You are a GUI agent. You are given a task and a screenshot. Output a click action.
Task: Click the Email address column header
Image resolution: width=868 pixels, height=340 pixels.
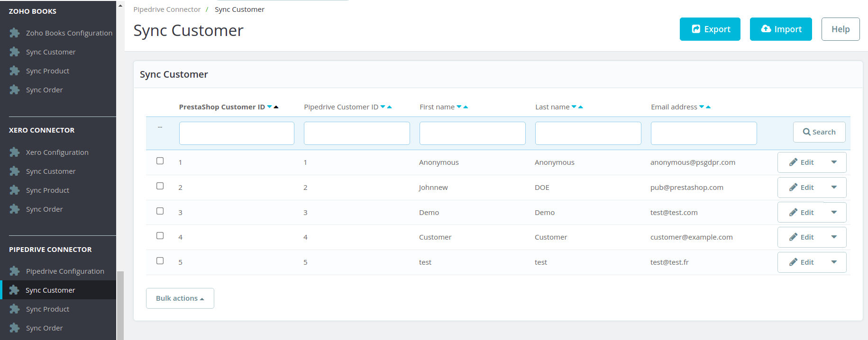[x=674, y=107]
